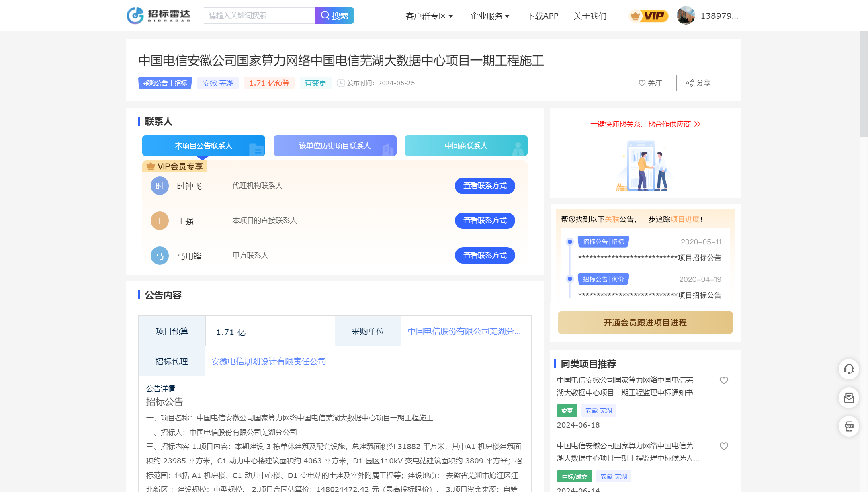Click the floating mail envelope icon
This screenshot has height=492, width=868.
pyautogui.click(x=849, y=398)
